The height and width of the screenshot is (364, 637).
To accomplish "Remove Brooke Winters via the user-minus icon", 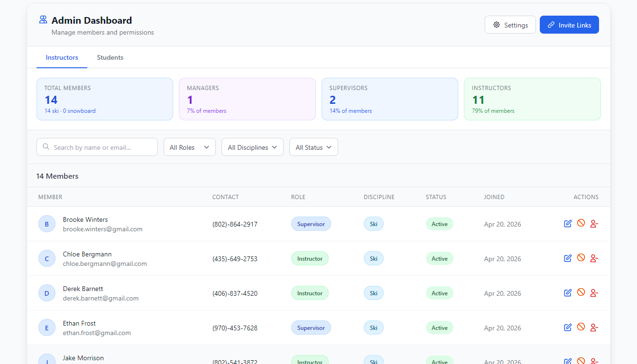I will click(594, 224).
